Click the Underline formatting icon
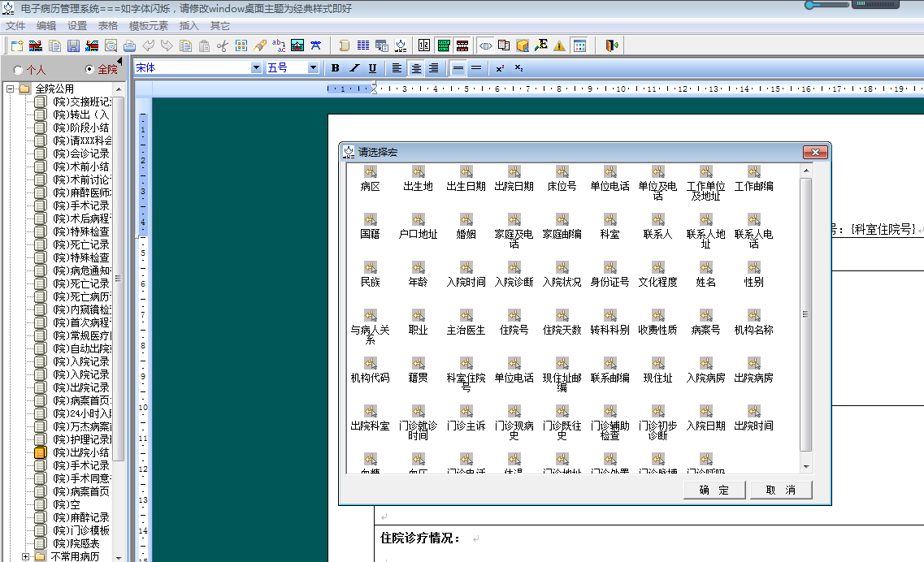The height and width of the screenshot is (562, 924). point(372,68)
